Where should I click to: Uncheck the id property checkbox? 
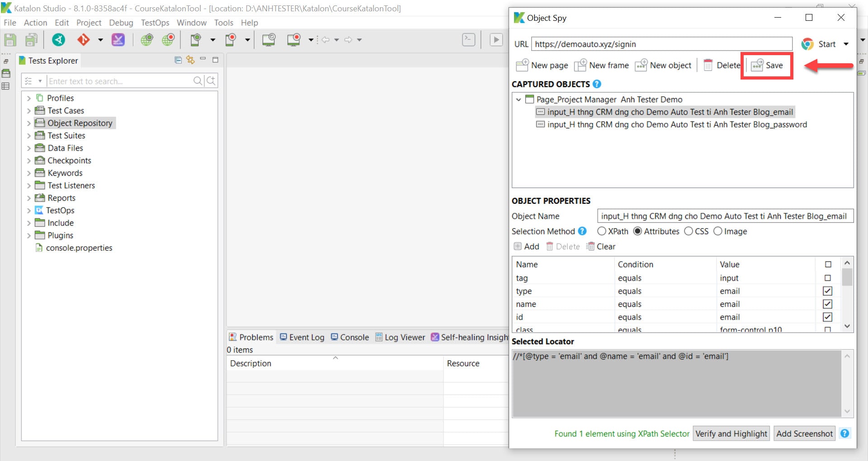click(x=828, y=317)
